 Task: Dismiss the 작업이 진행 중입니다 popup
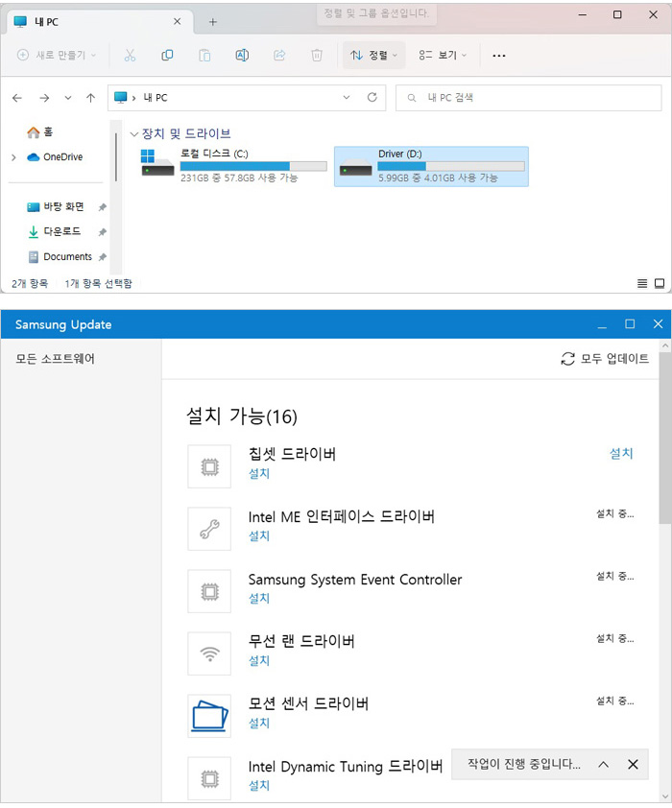click(x=633, y=764)
